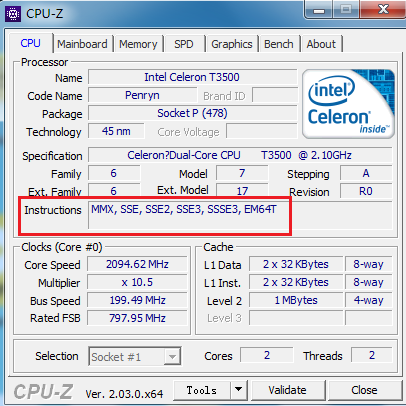Minimize the CPU-Z window
Screen dimensions: 406x406
tap(319, 10)
